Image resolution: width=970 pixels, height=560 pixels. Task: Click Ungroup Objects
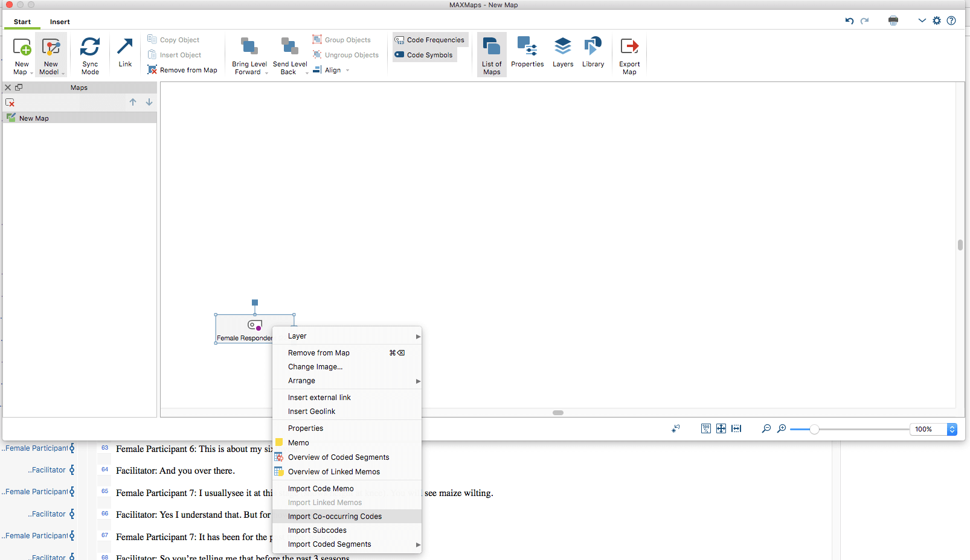tap(345, 55)
